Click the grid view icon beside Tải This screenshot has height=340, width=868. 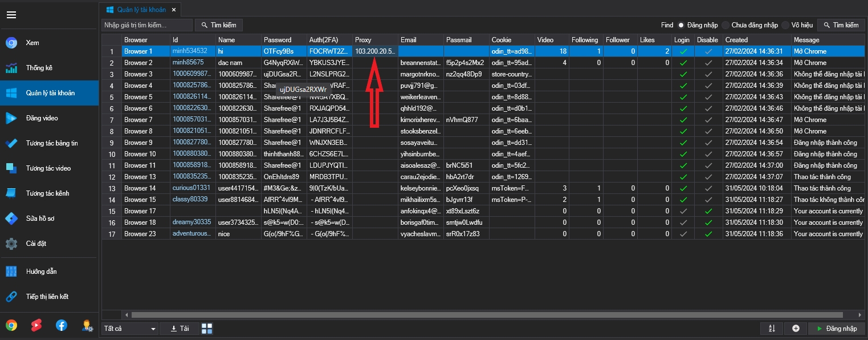(x=207, y=329)
